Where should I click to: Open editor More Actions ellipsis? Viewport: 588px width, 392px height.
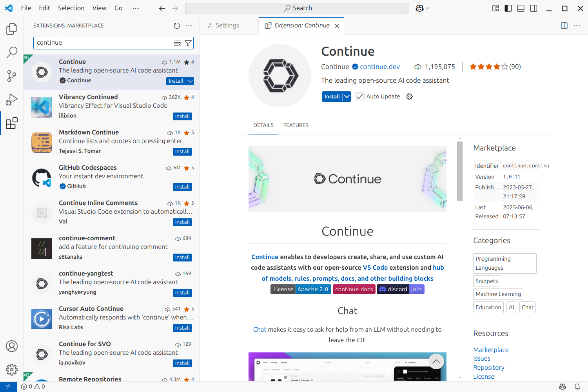click(x=577, y=25)
